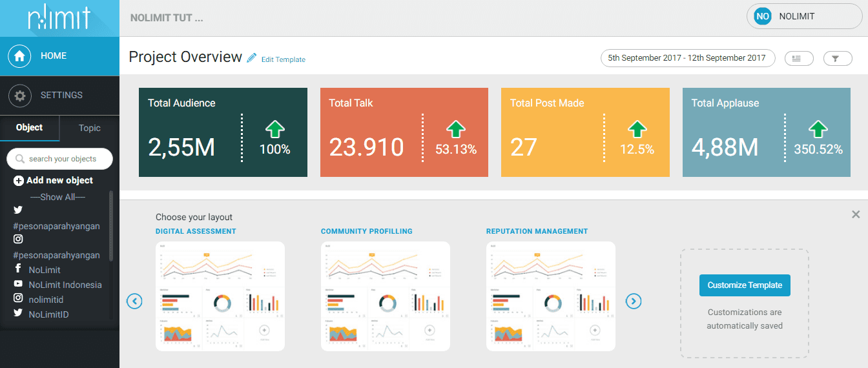Click the Total Audience value 2,55M
Screen dimensions: 868x368
(181, 147)
